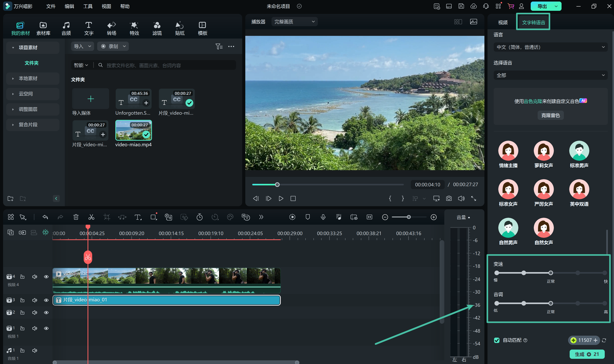Step back one frame in the player
Screen dimensions: 614x364
pyautogui.click(x=256, y=198)
